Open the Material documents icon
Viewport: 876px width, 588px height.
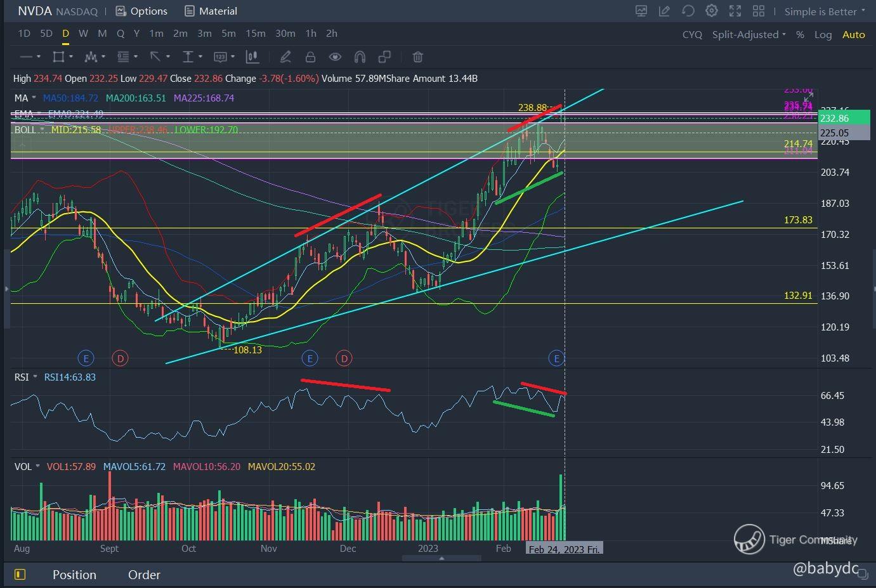[x=189, y=11]
